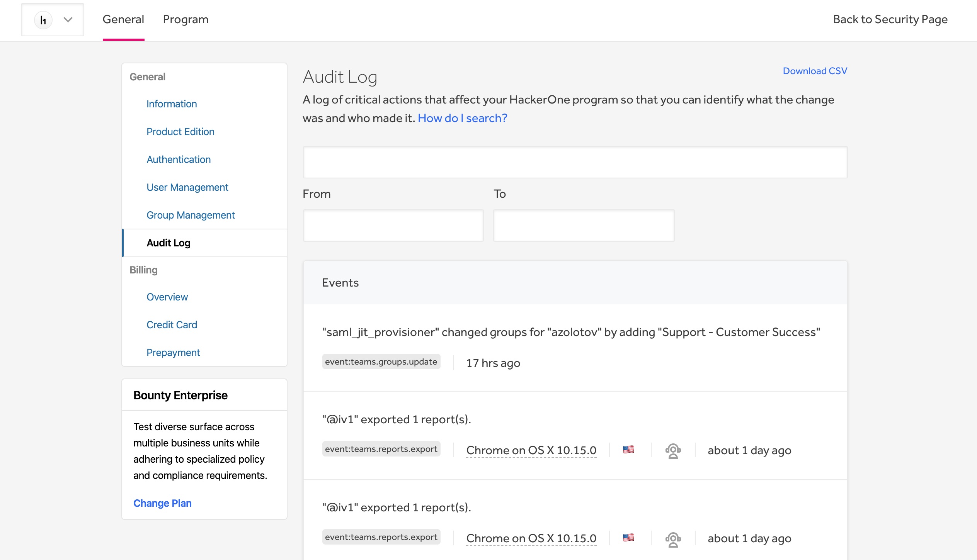Viewport: 977px width, 560px height.
Task: Click the support agent icon in the second export event
Action: (673, 538)
